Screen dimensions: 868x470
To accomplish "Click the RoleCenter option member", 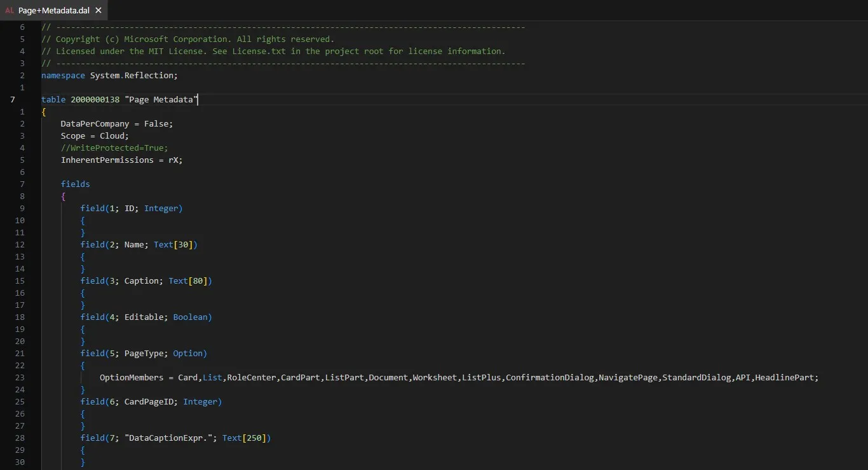I will [x=251, y=377].
